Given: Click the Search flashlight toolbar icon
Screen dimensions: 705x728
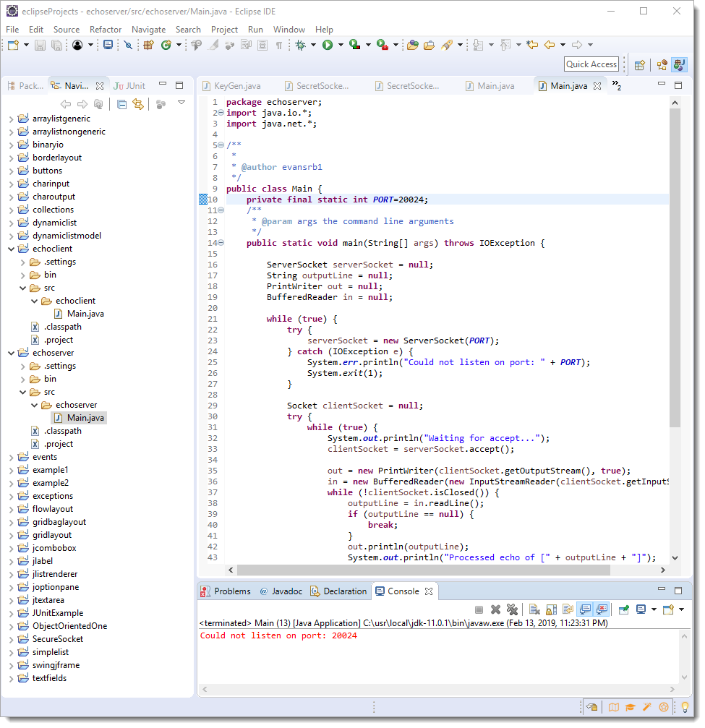Looking at the screenshot, I should pyautogui.click(x=447, y=45).
